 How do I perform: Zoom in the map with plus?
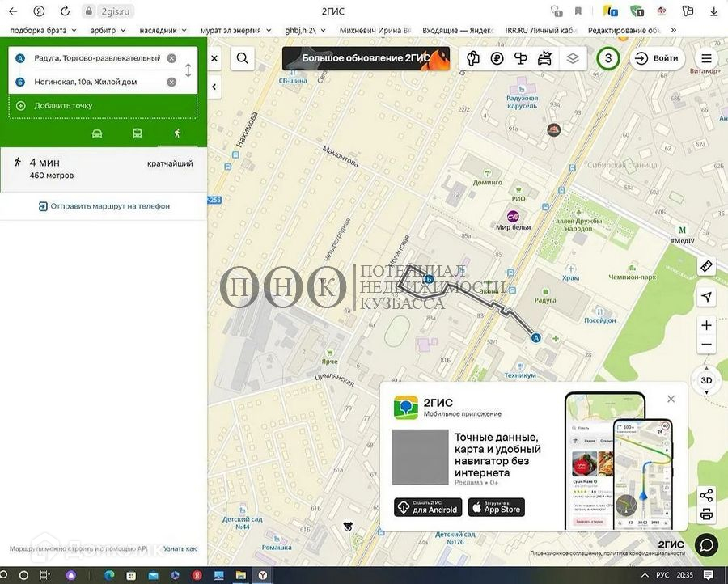click(x=706, y=325)
